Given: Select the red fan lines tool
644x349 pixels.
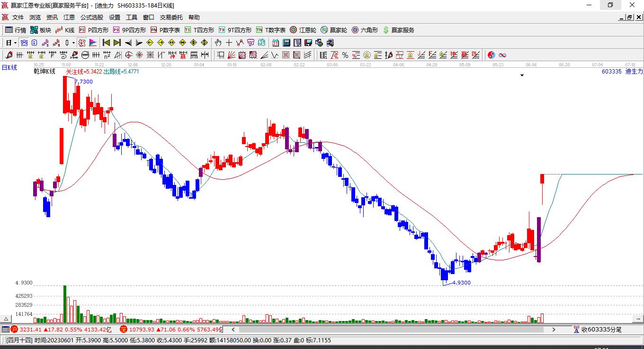Looking at the screenshot, I should tap(232, 55).
